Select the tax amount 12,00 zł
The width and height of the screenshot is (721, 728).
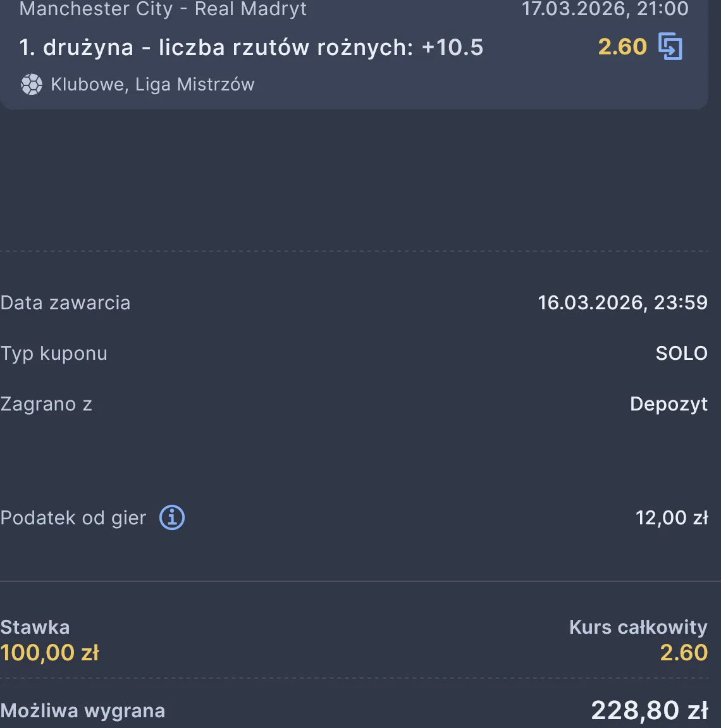point(672,517)
